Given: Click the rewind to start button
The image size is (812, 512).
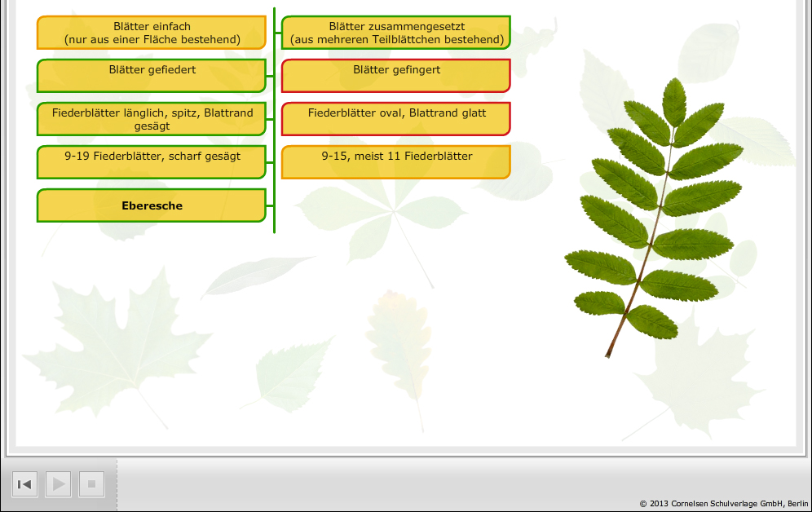Looking at the screenshot, I should (24, 484).
